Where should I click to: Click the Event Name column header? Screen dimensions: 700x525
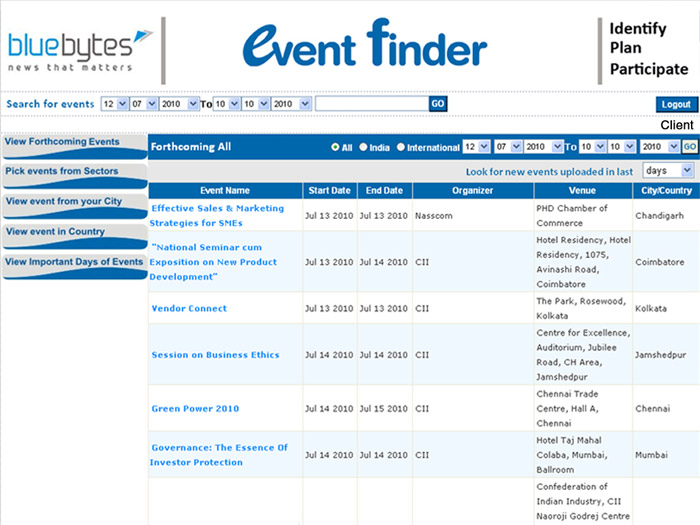tap(225, 191)
